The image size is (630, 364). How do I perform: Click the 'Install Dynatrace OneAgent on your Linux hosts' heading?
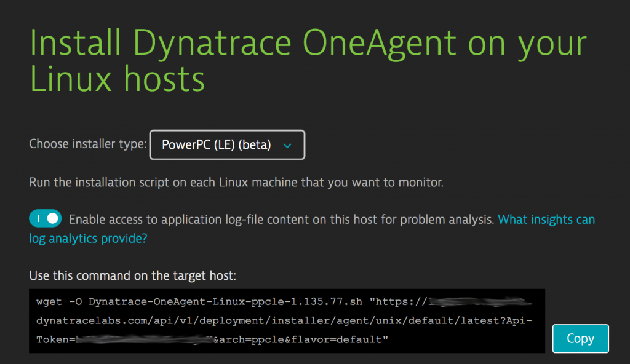[308, 60]
